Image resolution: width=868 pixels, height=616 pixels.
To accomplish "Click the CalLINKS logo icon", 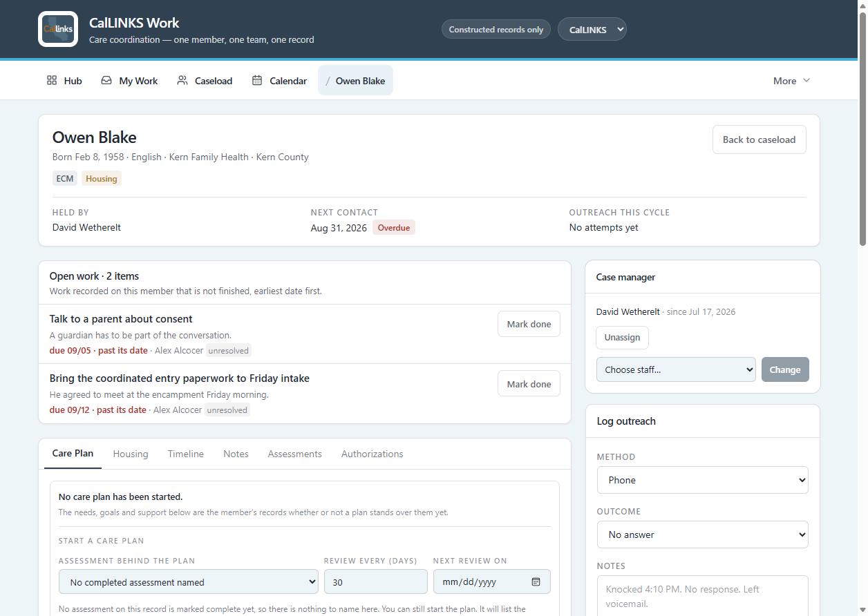I will coord(58,29).
